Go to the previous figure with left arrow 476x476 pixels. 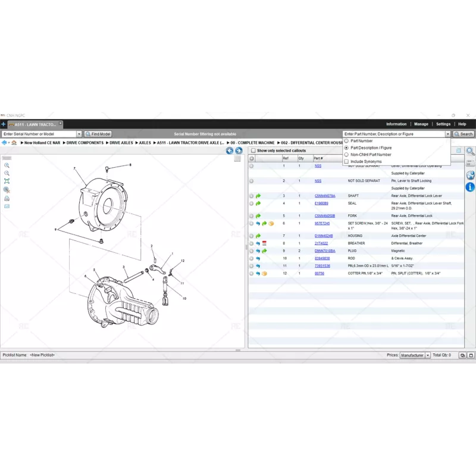(229, 151)
